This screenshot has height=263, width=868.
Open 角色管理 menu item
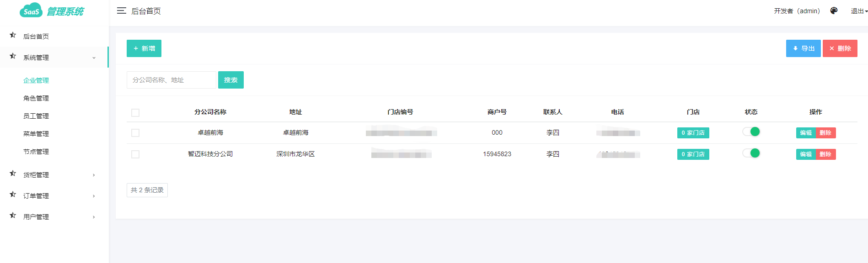pyautogui.click(x=36, y=98)
